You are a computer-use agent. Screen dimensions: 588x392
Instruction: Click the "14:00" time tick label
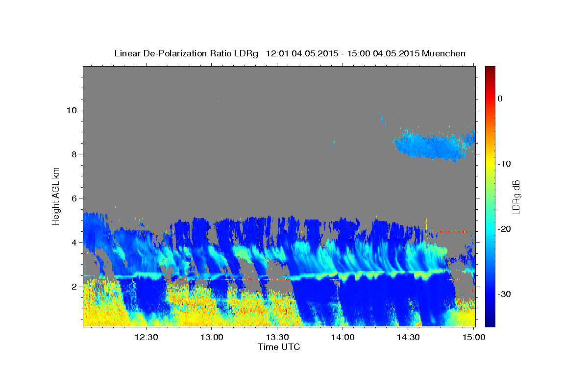pyautogui.click(x=343, y=337)
